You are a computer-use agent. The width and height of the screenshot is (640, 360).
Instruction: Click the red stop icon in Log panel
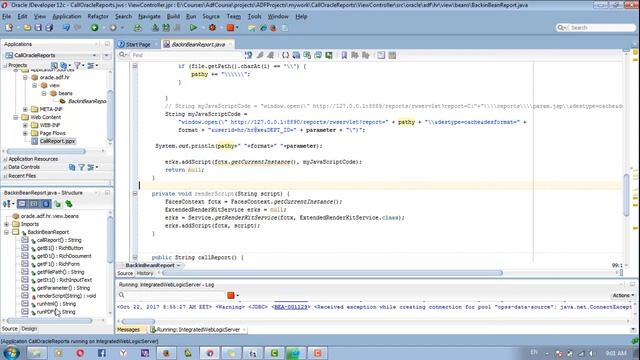(x=231, y=295)
